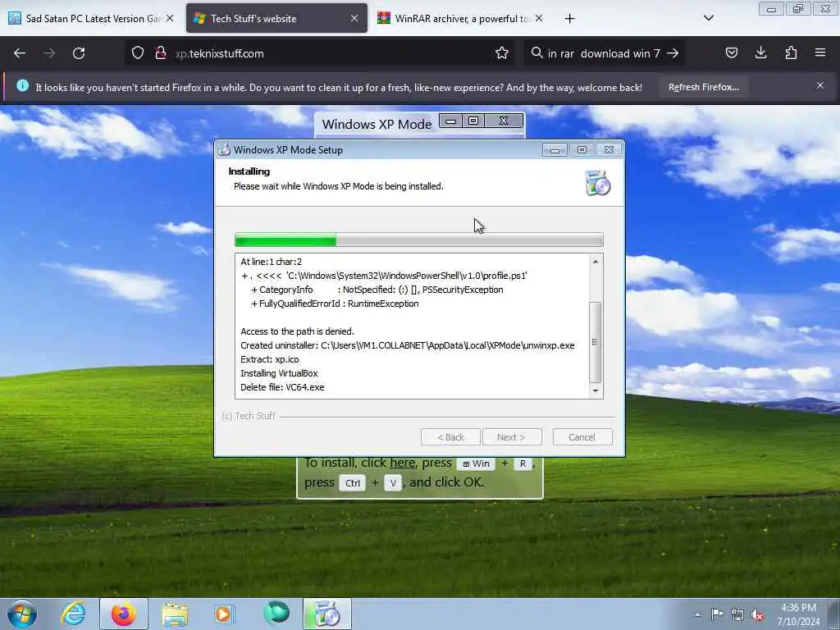Click the 'here' install link on page

[402, 463]
